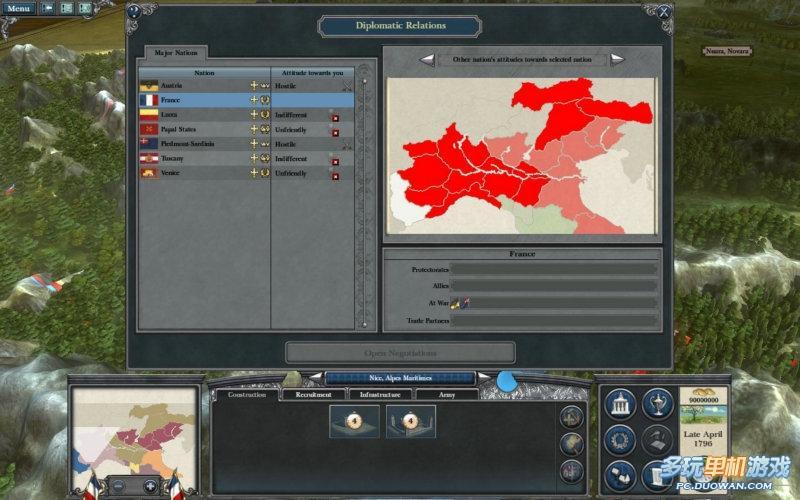The image size is (800, 500).
Task: Open the laurel wreath diplomacy button
Action: pos(620,440)
